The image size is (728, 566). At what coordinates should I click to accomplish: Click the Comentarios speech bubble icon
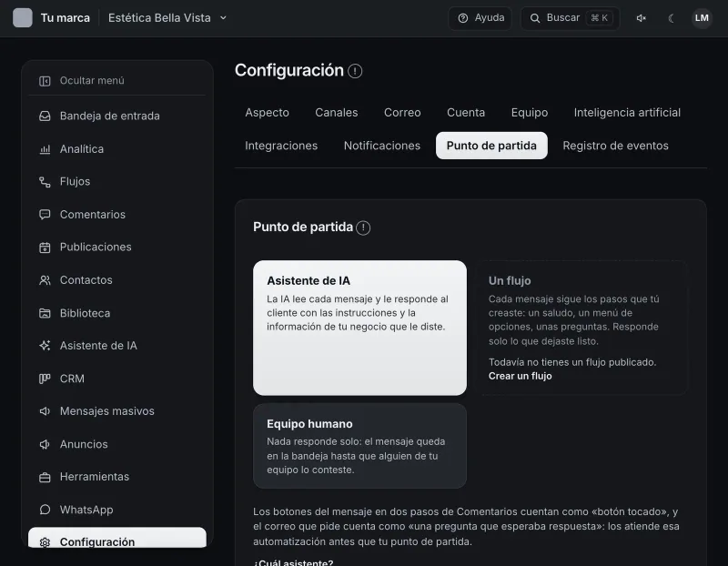pyautogui.click(x=45, y=215)
